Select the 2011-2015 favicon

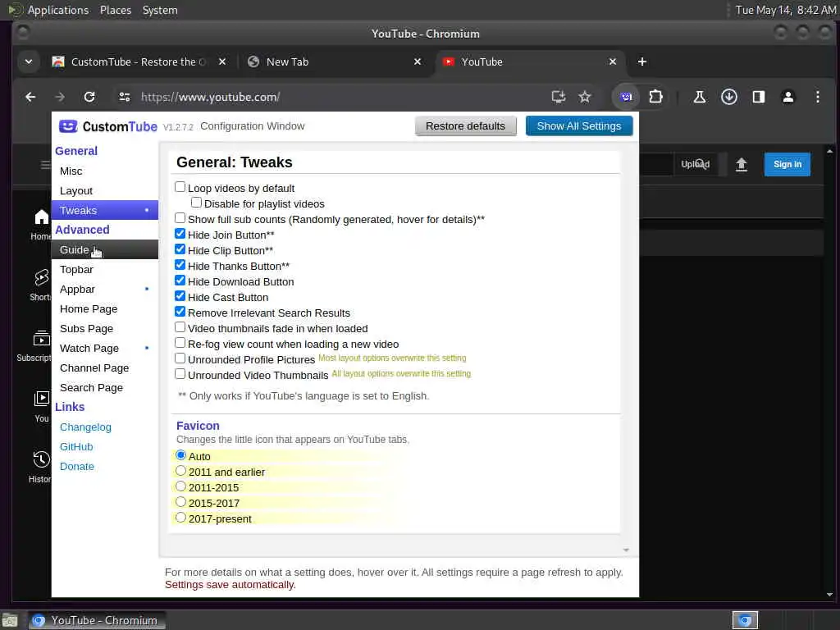[x=181, y=486]
